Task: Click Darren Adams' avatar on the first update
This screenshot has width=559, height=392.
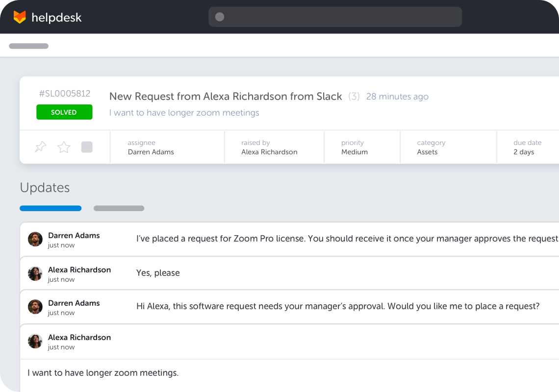Action: tap(35, 240)
